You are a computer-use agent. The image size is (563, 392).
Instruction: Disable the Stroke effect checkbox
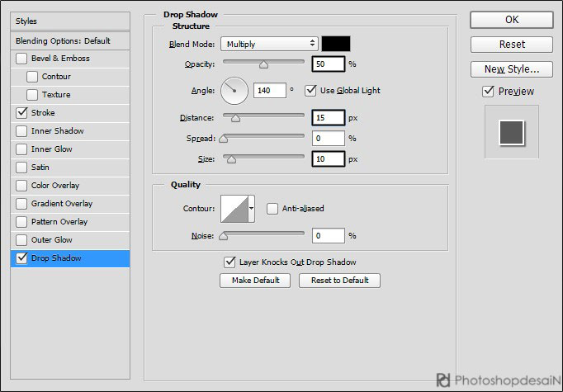tap(21, 113)
